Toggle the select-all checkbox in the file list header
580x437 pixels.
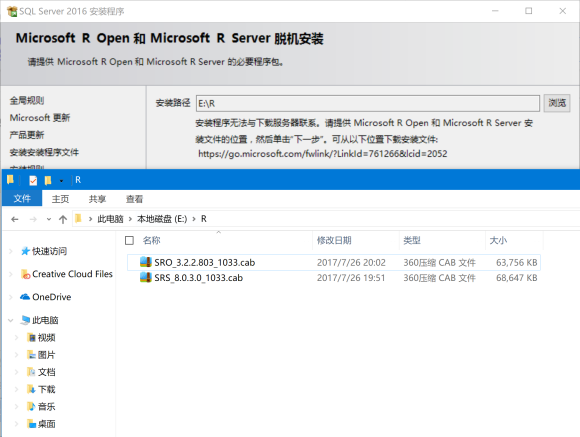[x=129, y=241]
